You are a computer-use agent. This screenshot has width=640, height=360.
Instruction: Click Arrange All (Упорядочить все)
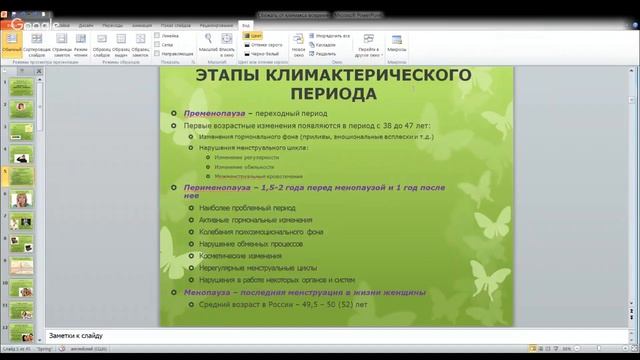329,36
